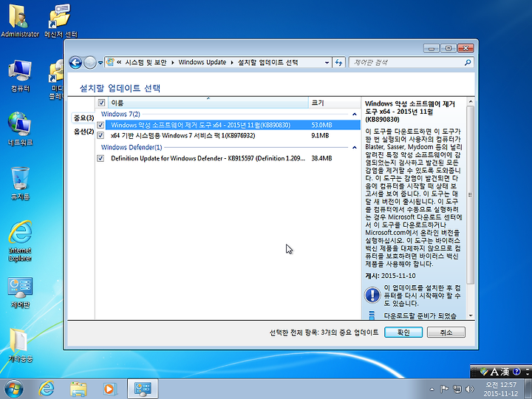
Task: Click the blue restart-required info icon
Action: coord(372,295)
